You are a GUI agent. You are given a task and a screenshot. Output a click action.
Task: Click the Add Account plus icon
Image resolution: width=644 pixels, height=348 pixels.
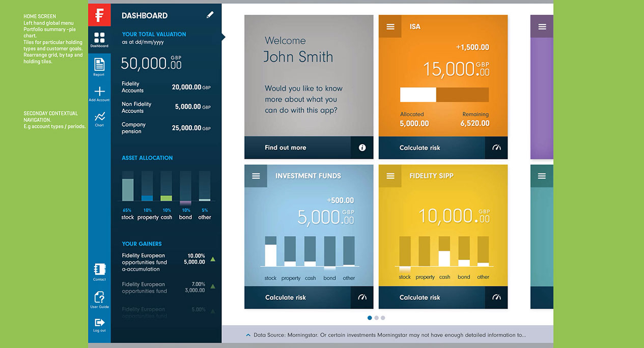click(99, 92)
